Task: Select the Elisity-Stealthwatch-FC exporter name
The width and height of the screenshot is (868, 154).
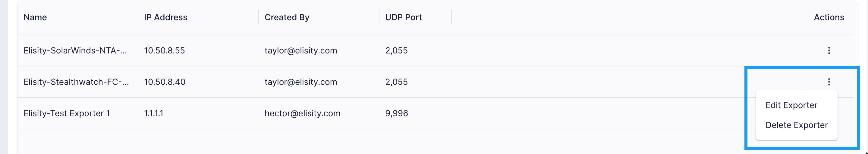Action: (76, 82)
